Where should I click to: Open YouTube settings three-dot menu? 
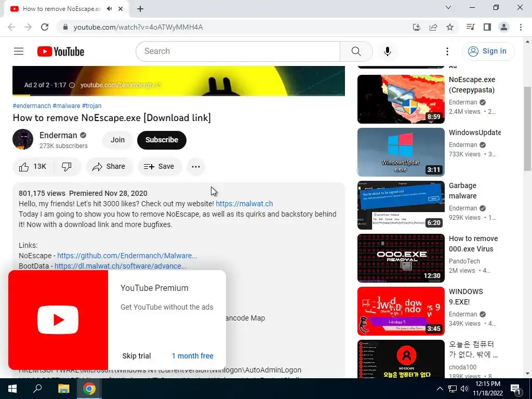coord(447,51)
